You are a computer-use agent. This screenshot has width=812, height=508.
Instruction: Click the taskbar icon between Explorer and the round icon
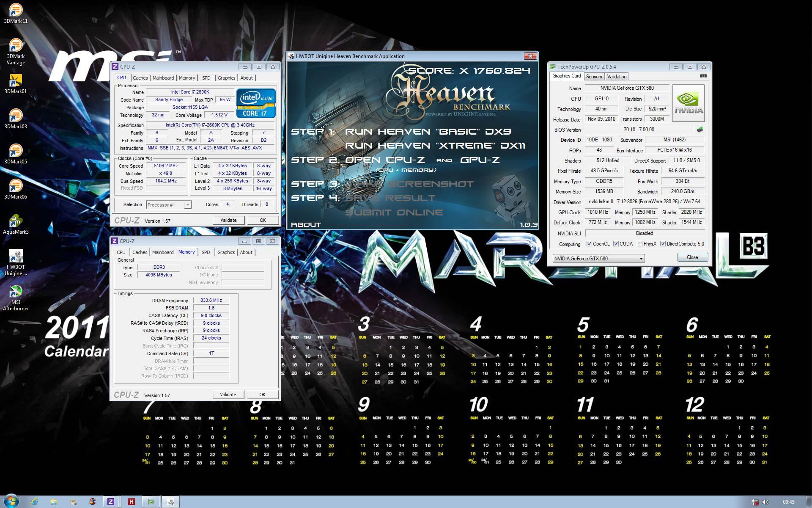click(x=73, y=502)
